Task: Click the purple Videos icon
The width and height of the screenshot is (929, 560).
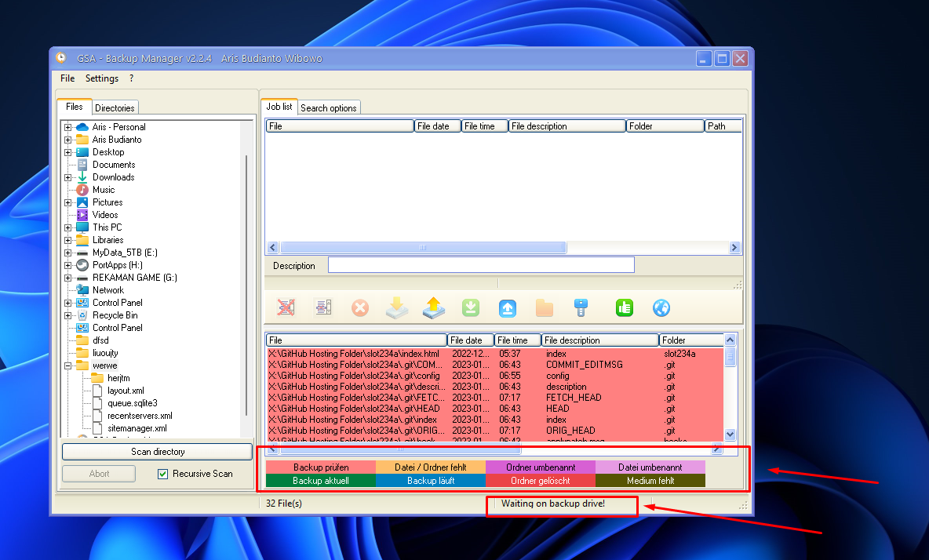Action: (x=82, y=215)
